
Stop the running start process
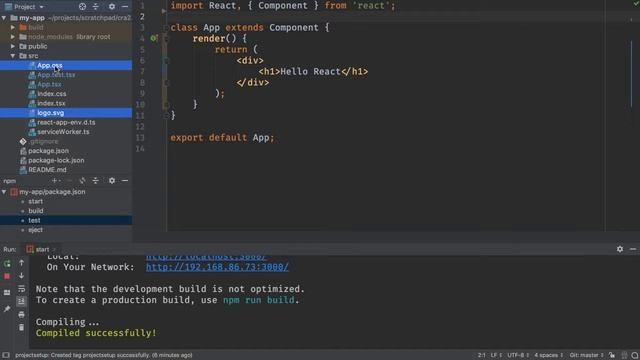point(7,276)
